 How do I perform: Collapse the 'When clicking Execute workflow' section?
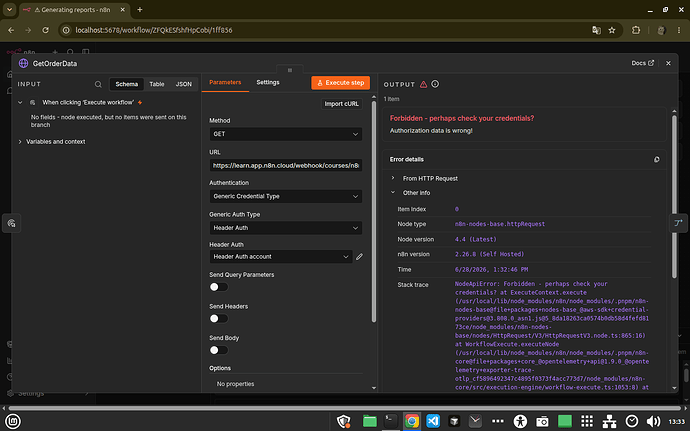(x=20, y=103)
